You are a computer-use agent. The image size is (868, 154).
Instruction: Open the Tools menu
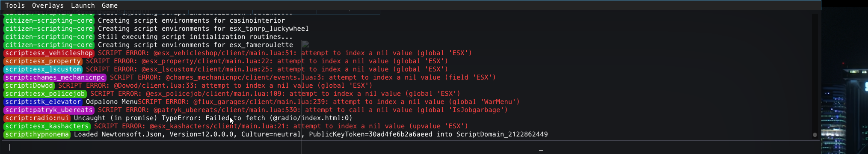[15, 6]
